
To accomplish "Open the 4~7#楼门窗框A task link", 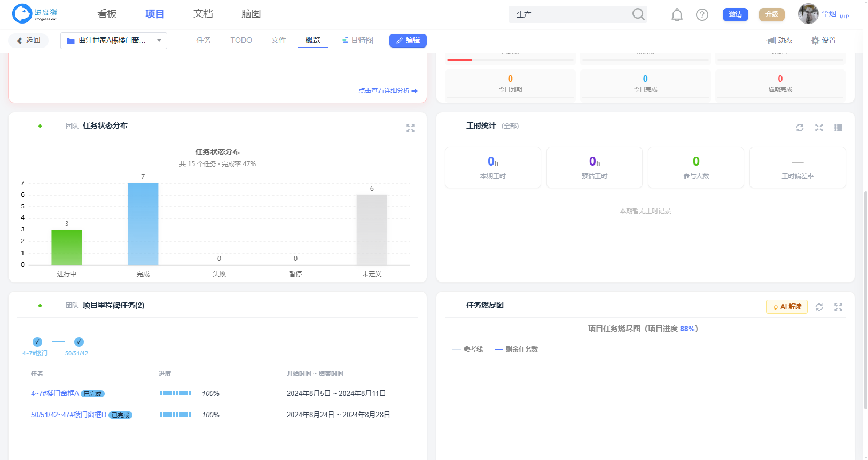I will [55, 393].
